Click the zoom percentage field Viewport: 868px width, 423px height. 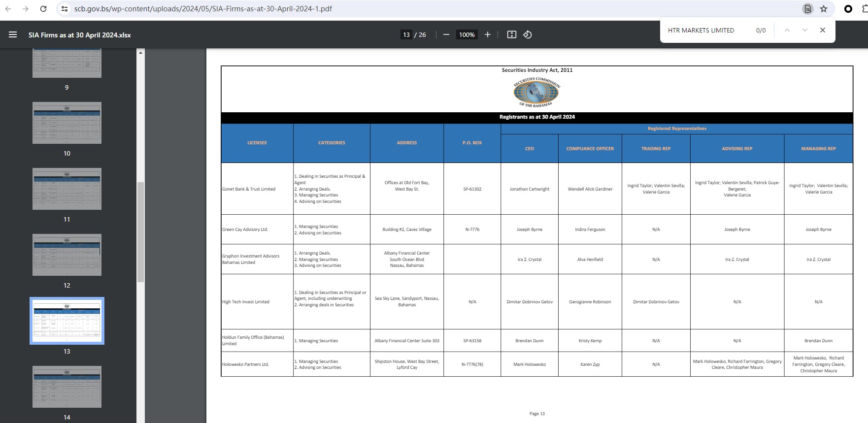(x=467, y=34)
